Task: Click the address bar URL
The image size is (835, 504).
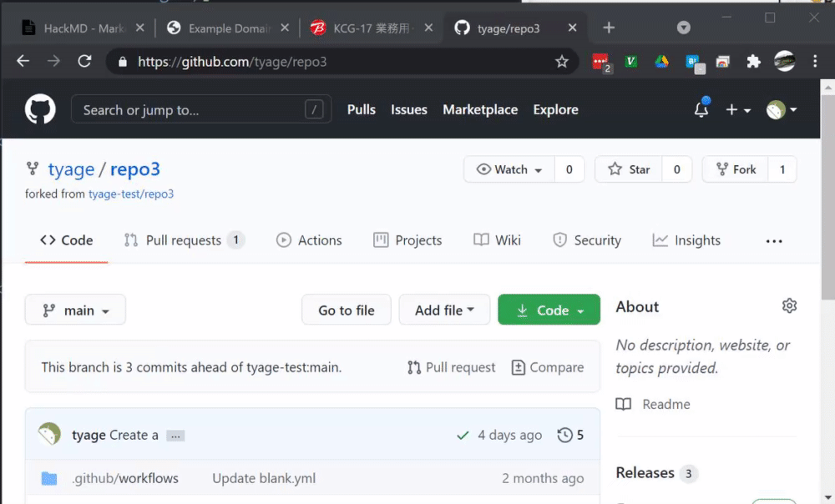Action: point(232,62)
